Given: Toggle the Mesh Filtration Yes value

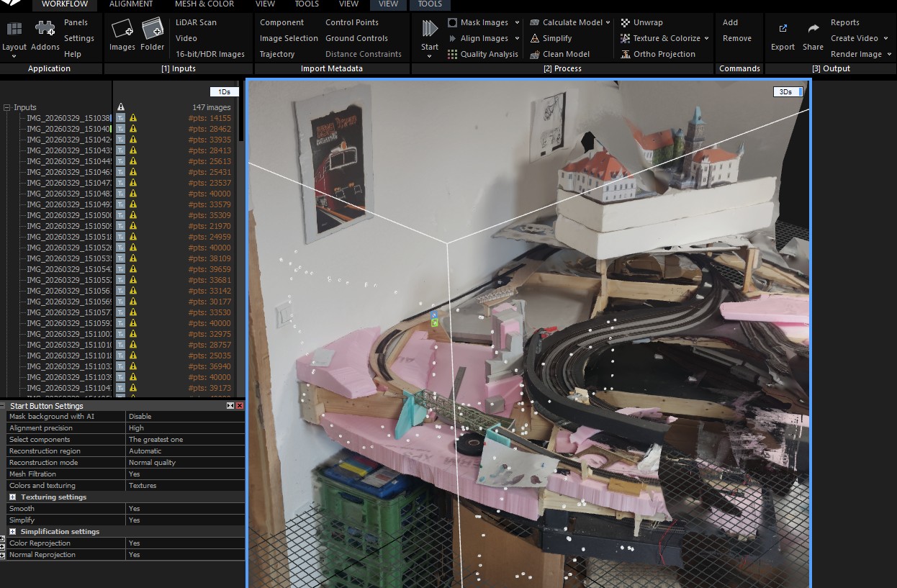Looking at the screenshot, I should pyautogui.click(x=135, y=474).
